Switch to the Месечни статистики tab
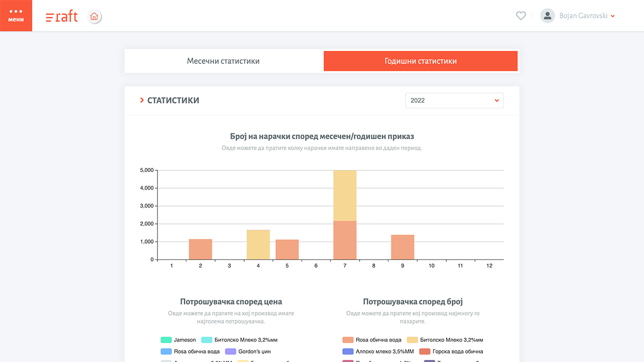The image size is (644, 362). point(223,61)
